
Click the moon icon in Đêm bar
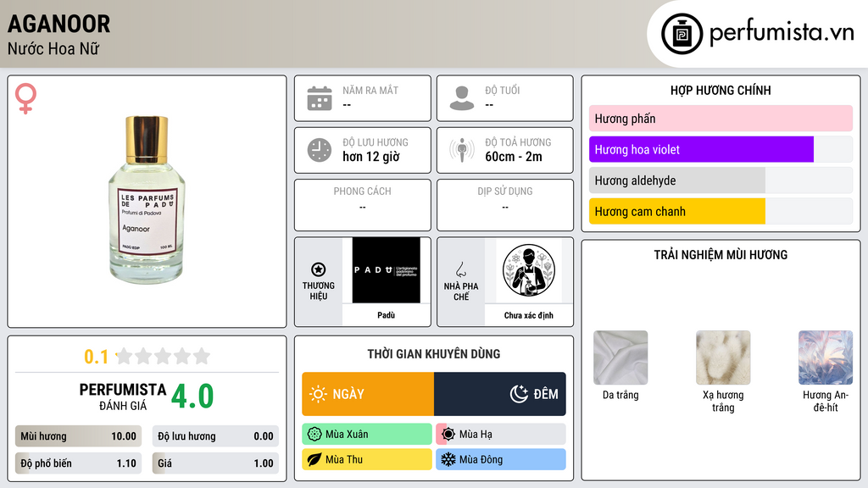tap(519, 394)
